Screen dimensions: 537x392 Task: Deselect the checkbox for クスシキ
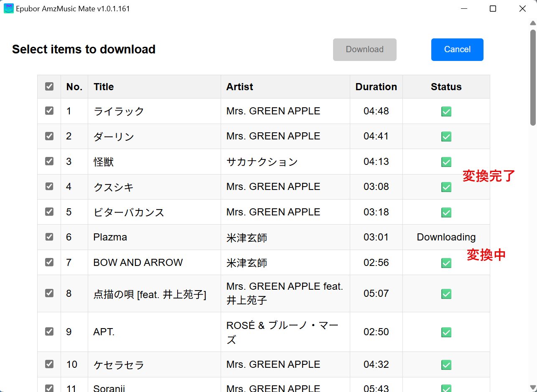[49, 186]
